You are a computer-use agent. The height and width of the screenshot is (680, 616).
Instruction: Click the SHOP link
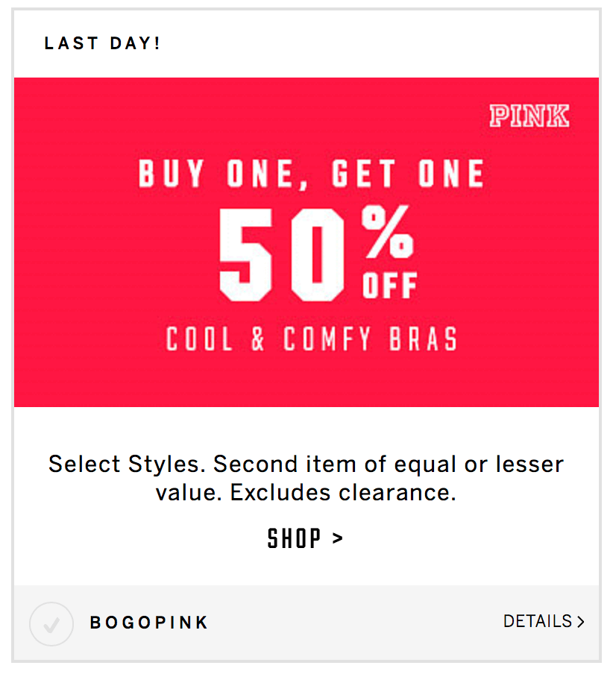(305, 538)
